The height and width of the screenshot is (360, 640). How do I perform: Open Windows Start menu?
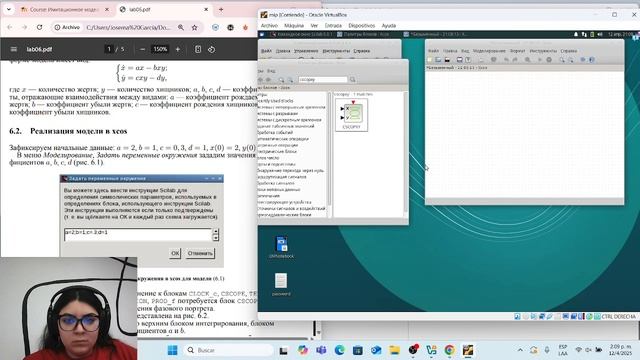coord(173,350)
